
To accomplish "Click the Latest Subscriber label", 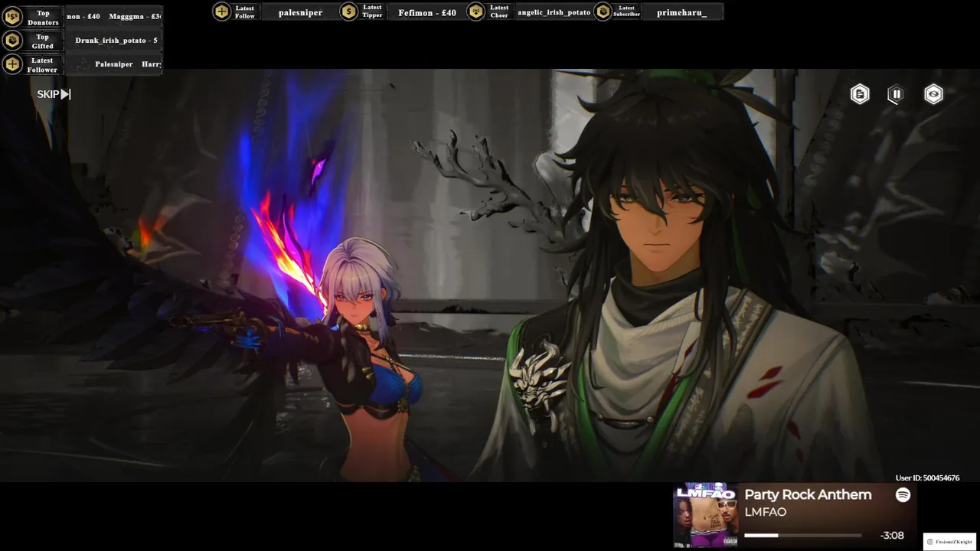I will tap(626, 11).
